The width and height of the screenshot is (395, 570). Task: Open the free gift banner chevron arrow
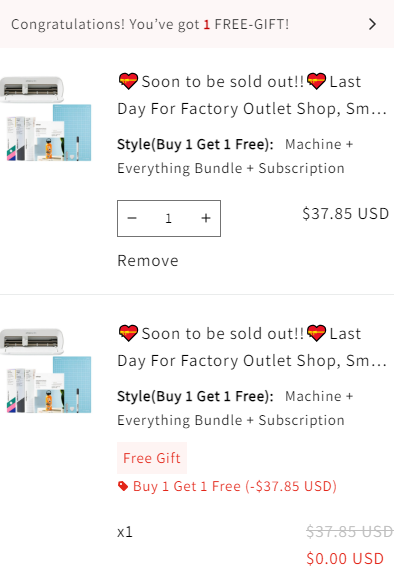pyautogui.click(x=372, y=24)
